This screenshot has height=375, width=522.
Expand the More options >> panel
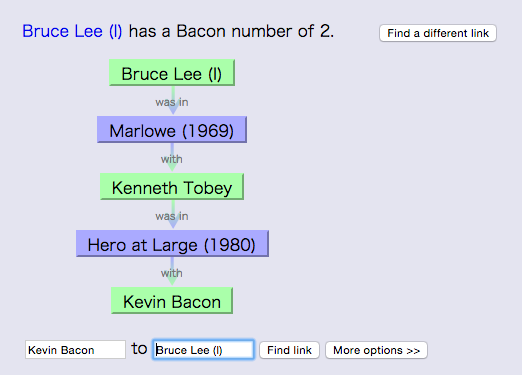pos(376,350)
